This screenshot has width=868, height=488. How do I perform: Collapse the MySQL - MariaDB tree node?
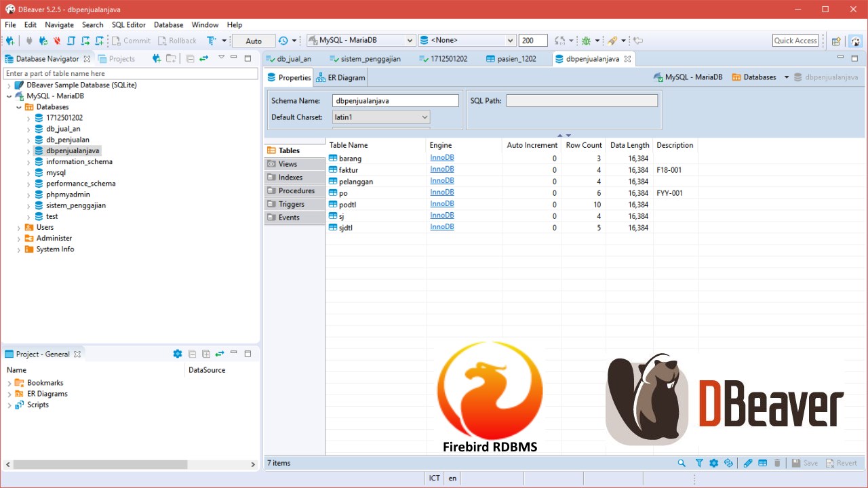pos(9,96)
